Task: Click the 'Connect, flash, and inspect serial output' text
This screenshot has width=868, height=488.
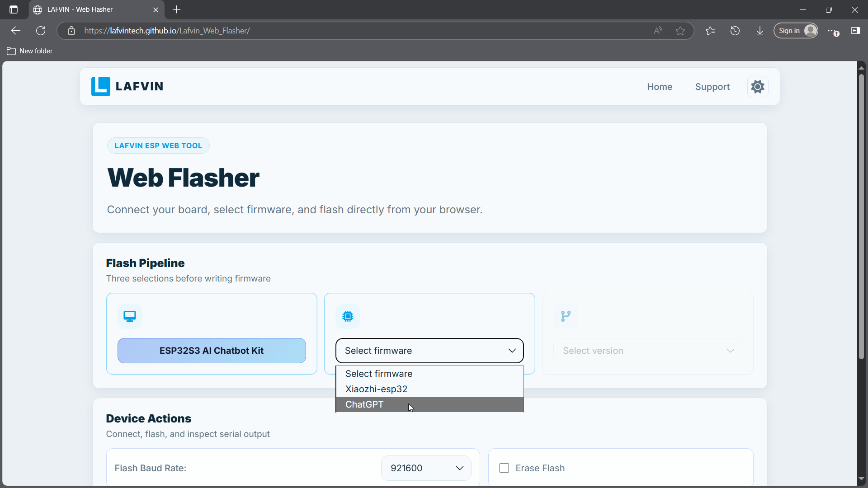Action: pyautogui.click(x=188, y=434)
